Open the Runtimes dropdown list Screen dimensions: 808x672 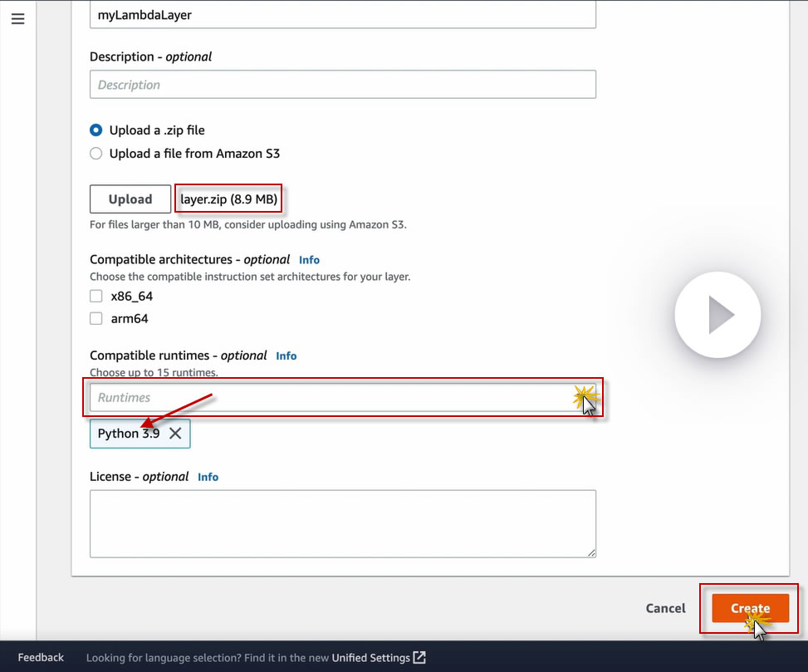pyautogui.click(x=343, y=397)
